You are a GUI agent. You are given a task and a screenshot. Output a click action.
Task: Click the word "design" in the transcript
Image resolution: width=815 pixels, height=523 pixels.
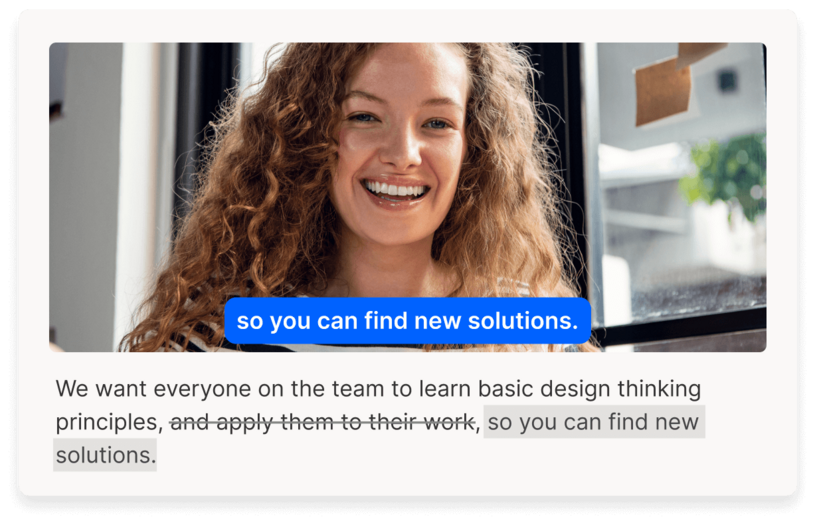(x=575, y=390)
